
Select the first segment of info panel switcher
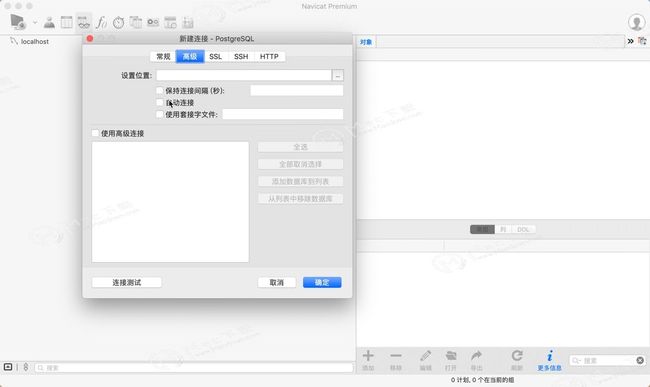click(482, 230)
